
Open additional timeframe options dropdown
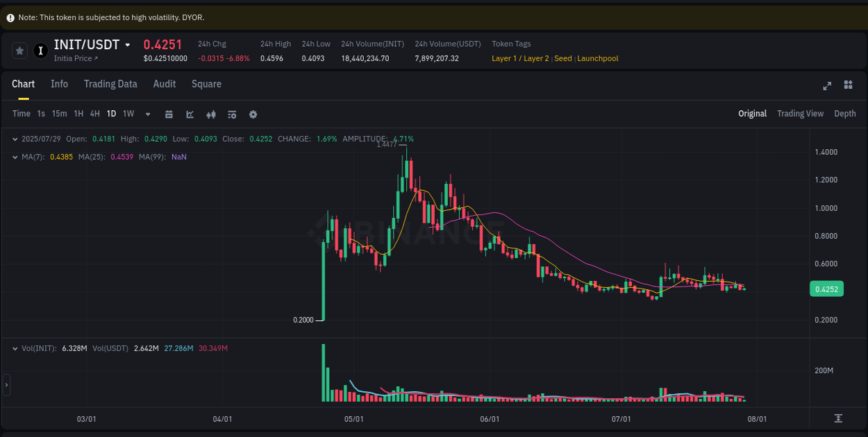coord(147,114)
